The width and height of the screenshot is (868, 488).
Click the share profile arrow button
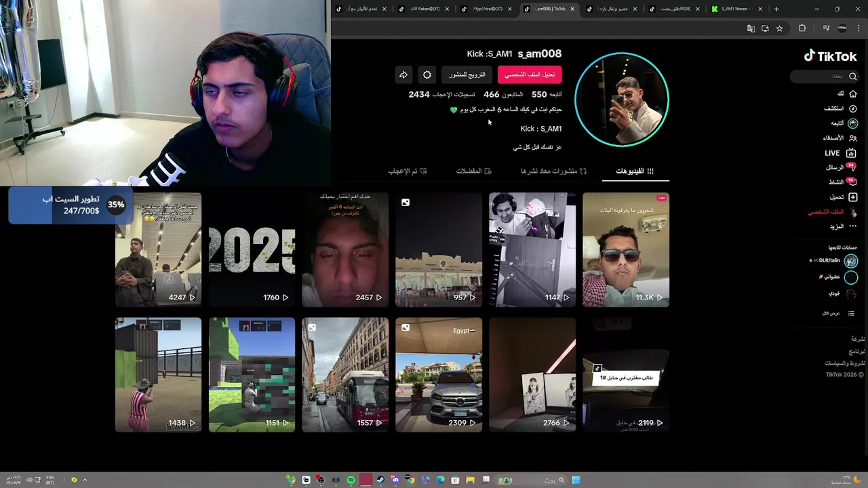click(403, 75)
